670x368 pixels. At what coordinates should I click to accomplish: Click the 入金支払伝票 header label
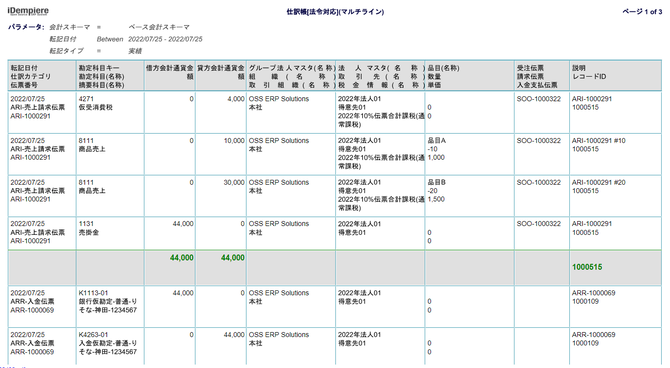click(537, 85)
